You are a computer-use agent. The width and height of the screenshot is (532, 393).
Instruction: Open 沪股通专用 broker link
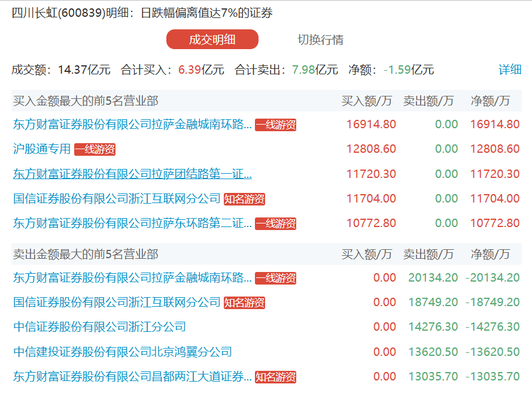(42, 149)
